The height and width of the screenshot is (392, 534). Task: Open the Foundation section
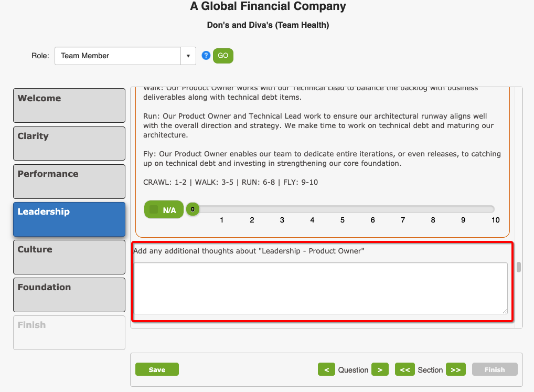pyautogui.click(x=69, y=294)
